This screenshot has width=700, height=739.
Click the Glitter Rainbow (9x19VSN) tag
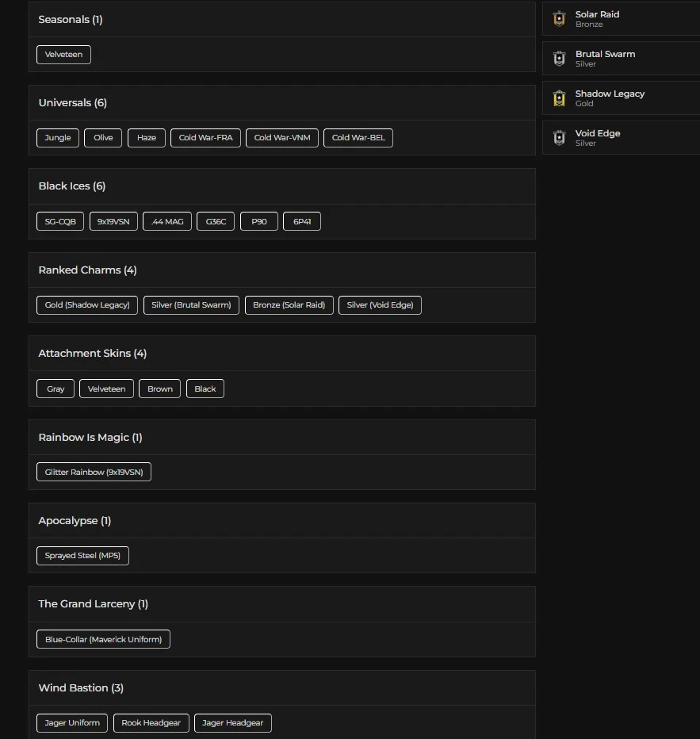click(94, 473)
